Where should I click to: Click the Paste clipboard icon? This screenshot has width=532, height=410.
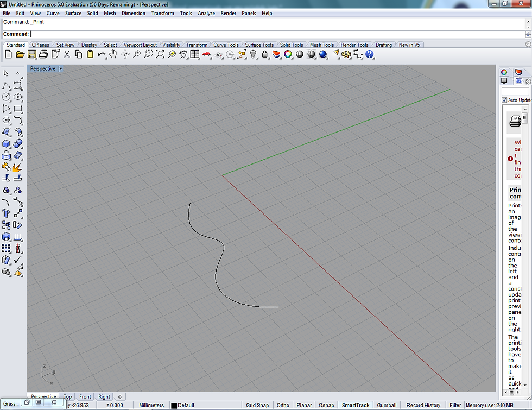90,54
